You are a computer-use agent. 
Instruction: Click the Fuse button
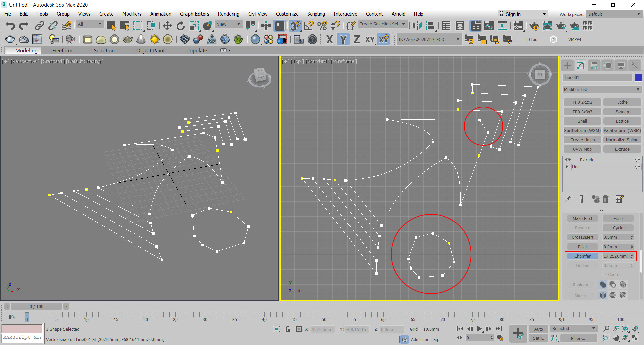[x=618, y=218]
